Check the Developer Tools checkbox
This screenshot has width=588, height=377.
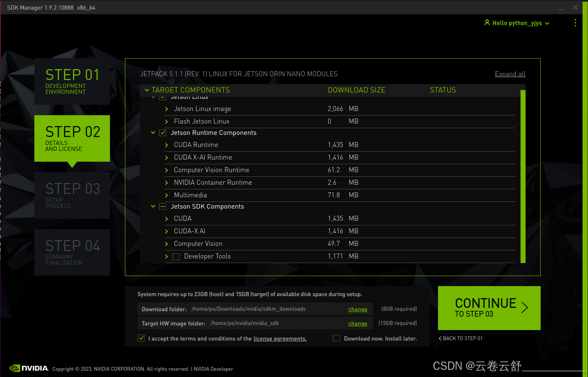[176, 257]
